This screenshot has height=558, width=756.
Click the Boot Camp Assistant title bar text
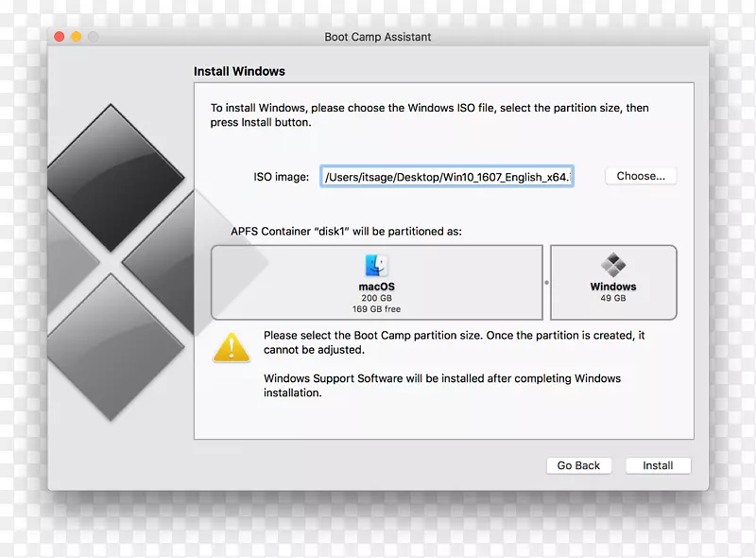378,37
